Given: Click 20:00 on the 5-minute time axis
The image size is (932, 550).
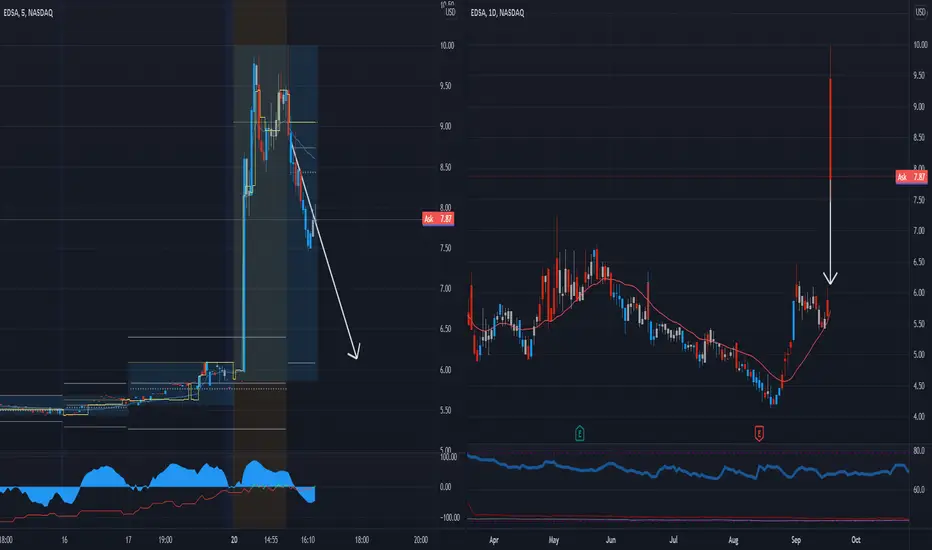Looking at the screenshot, I should (420, 540).
